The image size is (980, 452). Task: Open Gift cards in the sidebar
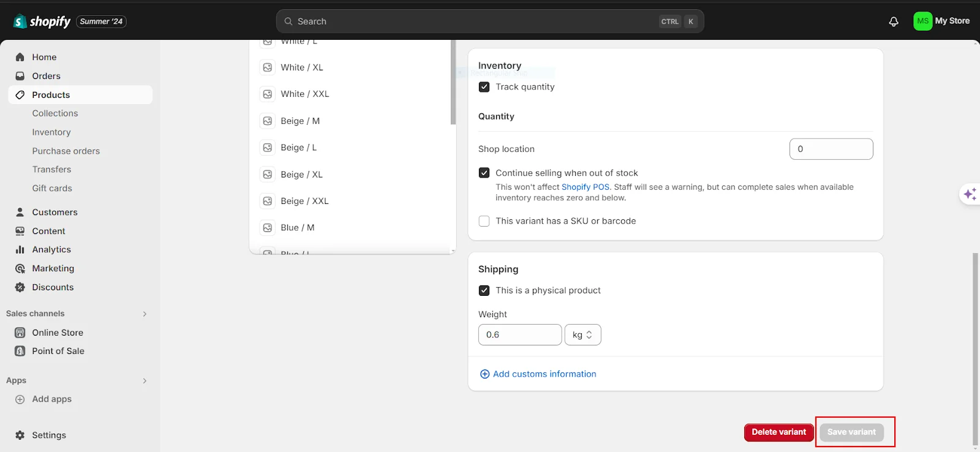pyautogui.click(x=52, y=188)
